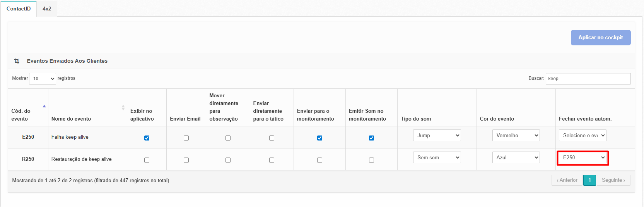Click page 1 in pagination
Viewport: 644px width, 207px height.
[x=589, y=180]
